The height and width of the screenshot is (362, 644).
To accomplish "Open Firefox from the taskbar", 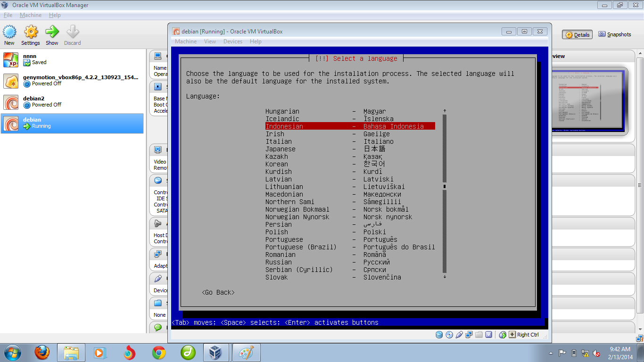I will point(42,352).
